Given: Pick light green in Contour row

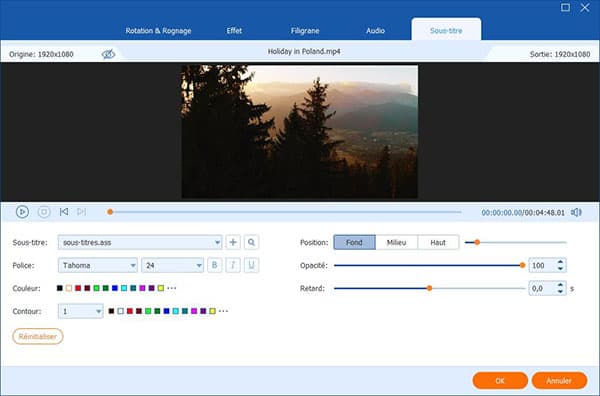Looking at the screenshot, I should pos(148,311).
